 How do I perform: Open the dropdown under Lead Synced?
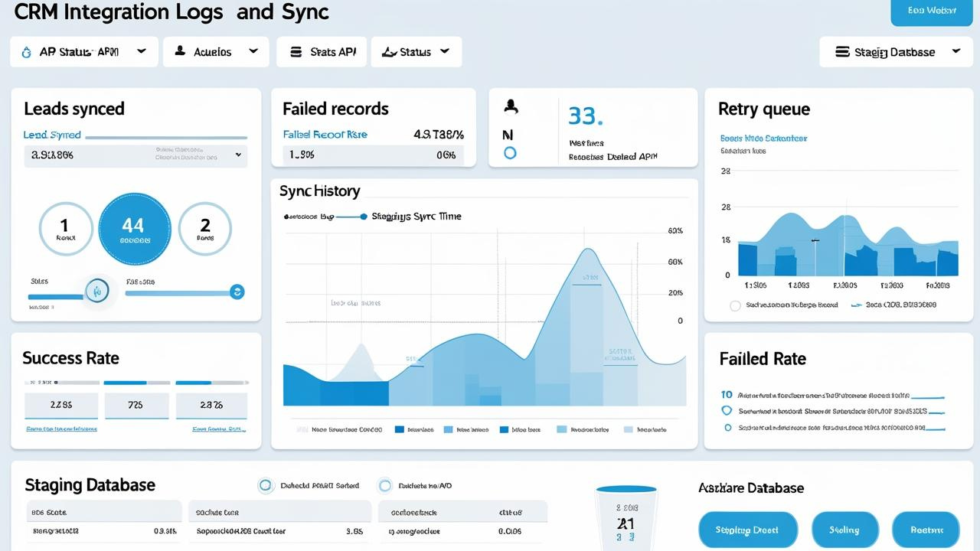tap(238, 155)
